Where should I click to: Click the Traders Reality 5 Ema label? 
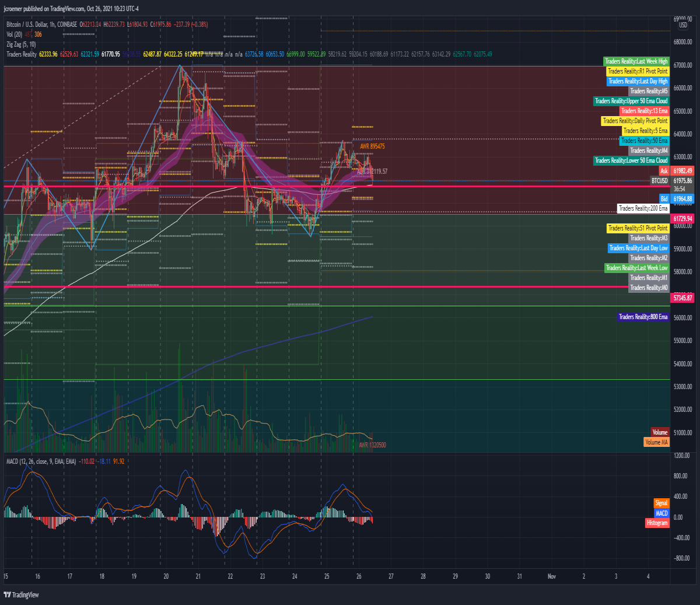tap(646, 131)
